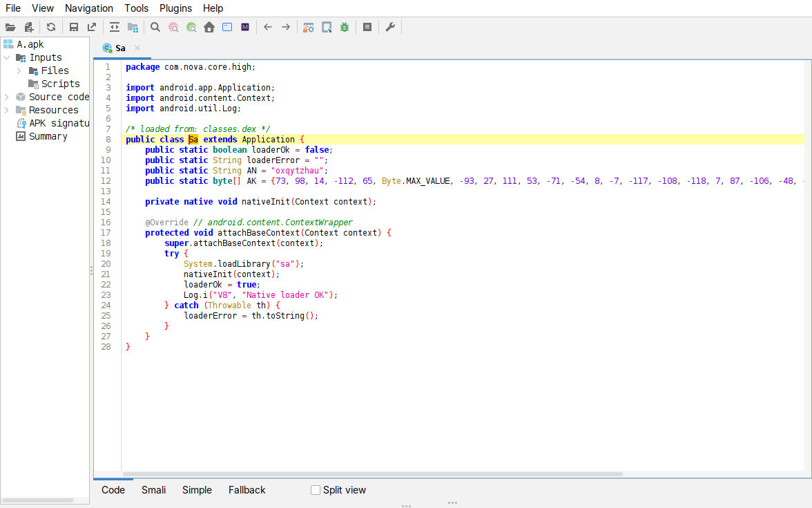Image resolution: width=812 pixels, height=508 pixels.
Task: Open the Tools menu
Action: click(136, 8)
